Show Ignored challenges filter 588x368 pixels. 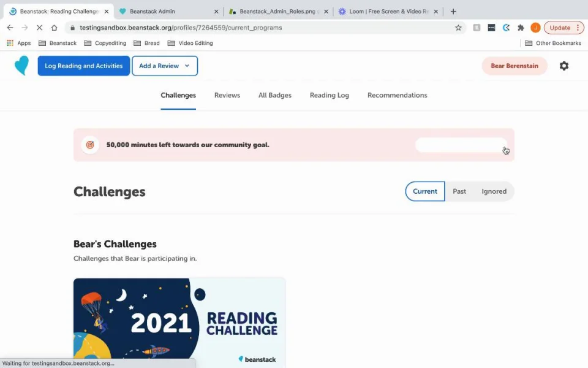tap(494, 191)
